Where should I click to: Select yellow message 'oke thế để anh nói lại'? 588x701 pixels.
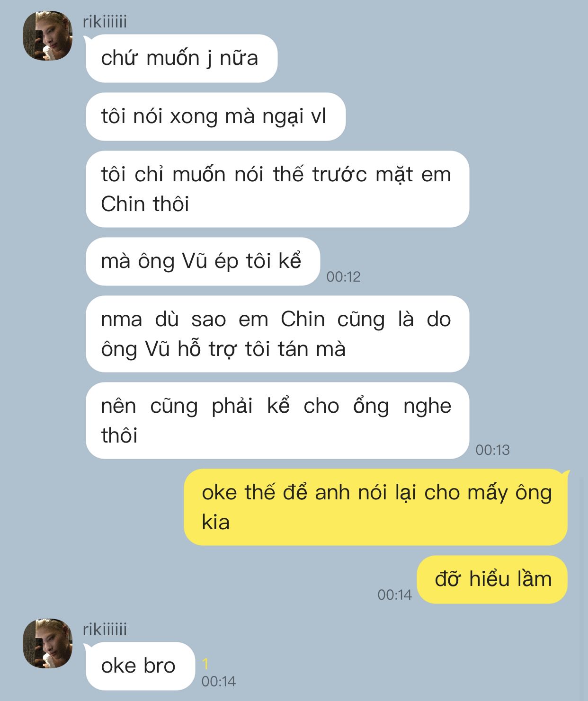click(x=376, y=507)
